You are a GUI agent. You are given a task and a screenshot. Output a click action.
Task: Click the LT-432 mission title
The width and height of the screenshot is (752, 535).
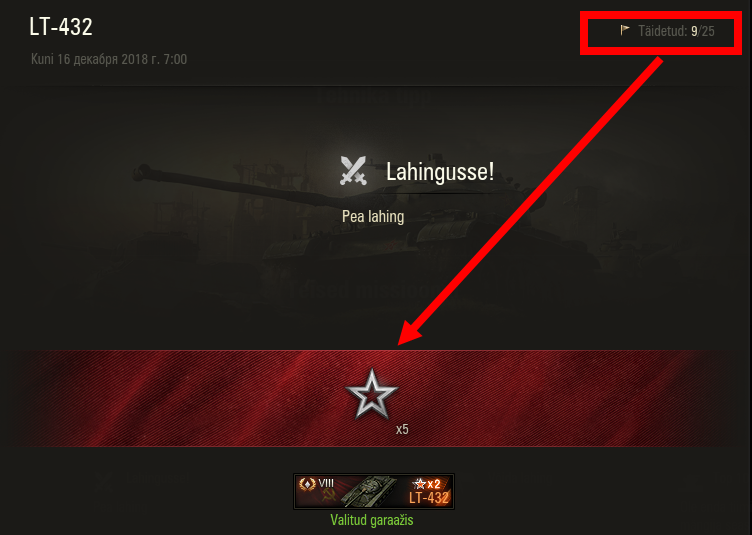tap(61, 27)
